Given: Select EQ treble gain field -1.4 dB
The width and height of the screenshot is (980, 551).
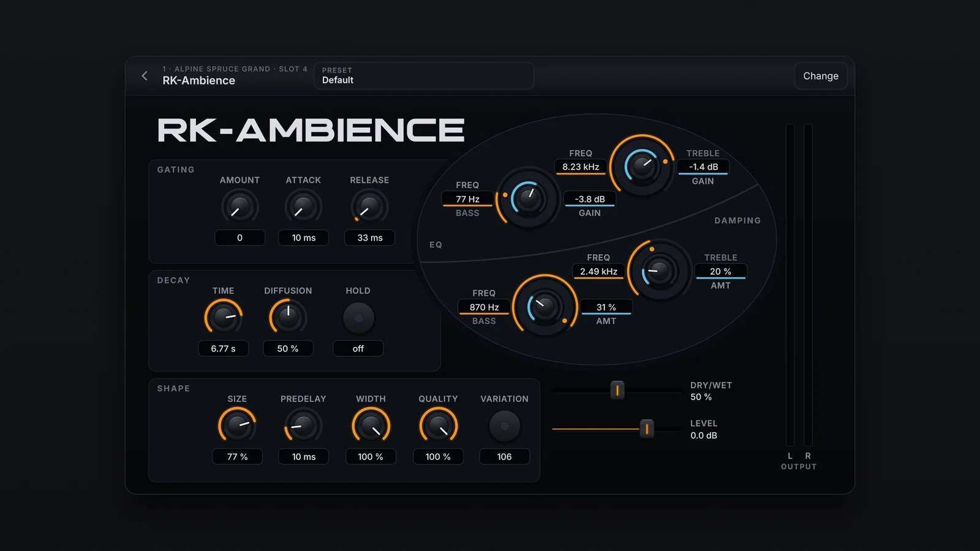Looking at the screenshot, I should click(x=703, y=167).
